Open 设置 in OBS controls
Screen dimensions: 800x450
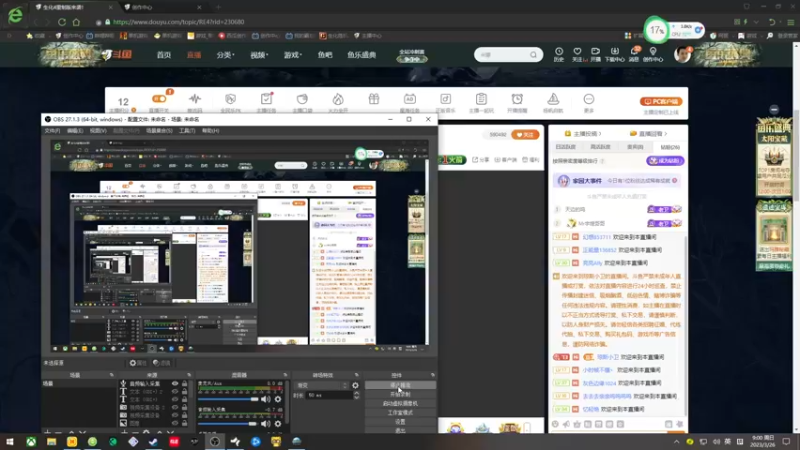(401, 422)
